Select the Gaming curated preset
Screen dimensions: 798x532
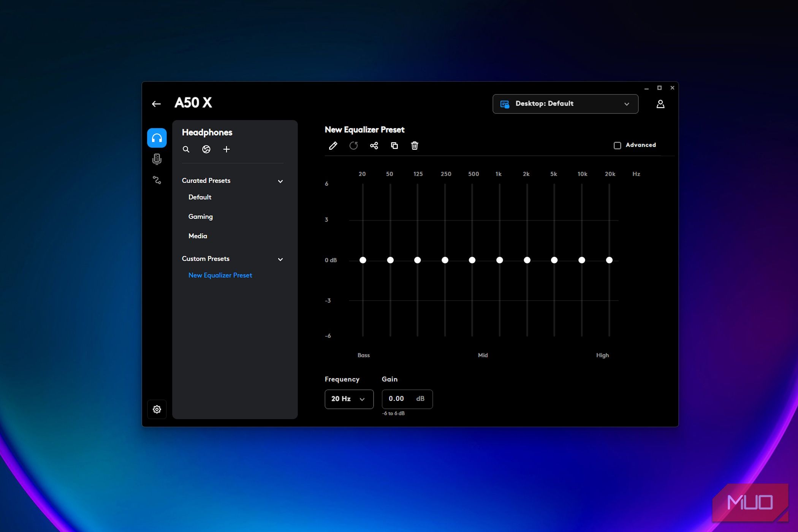coord(201,217)
